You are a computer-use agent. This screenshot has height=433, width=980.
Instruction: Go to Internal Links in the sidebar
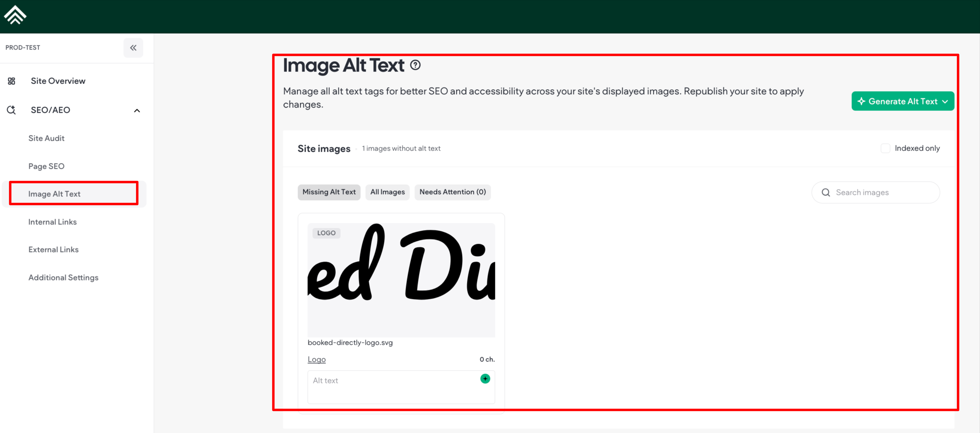pos(53,222)
